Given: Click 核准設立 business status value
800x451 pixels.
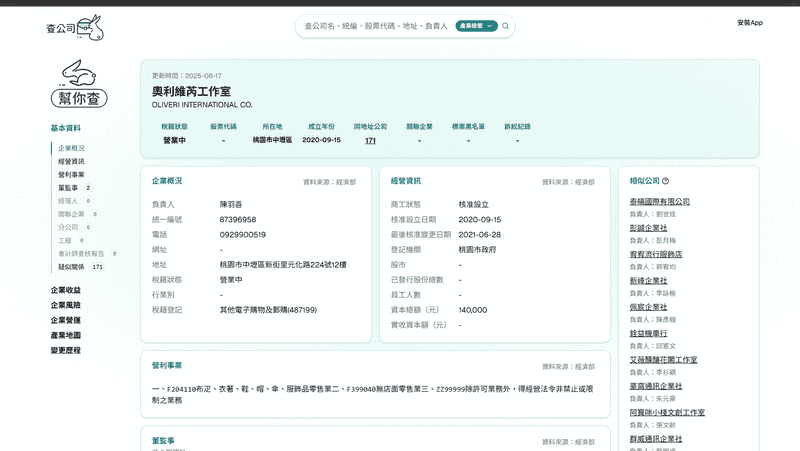Looking at the screenshot, I should [473, 205].
